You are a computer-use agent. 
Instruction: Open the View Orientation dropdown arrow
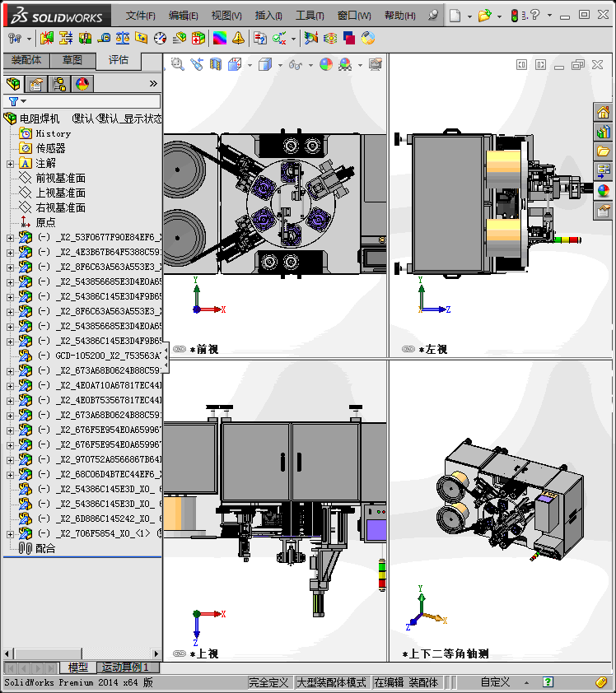click(x=250, y=65)
